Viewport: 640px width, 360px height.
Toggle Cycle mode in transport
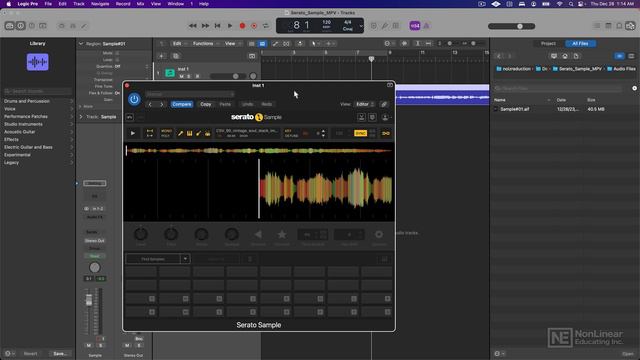tap(266, 26)
